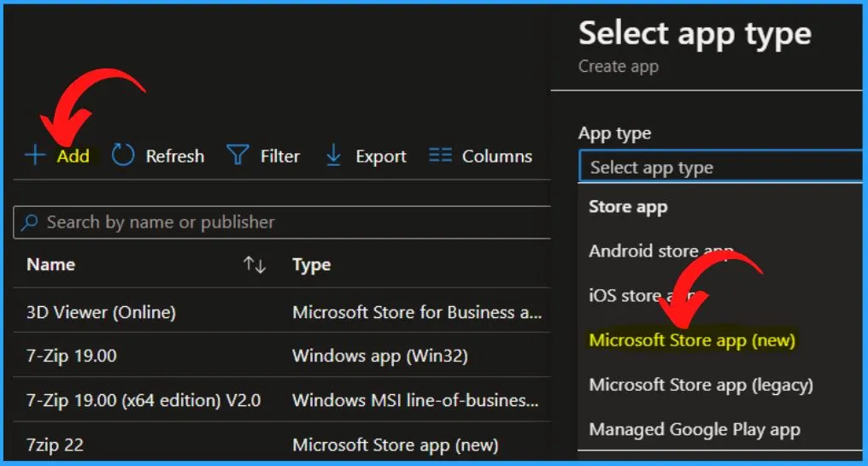The height and width of the screenshot is (466, 868).
Task: Sort using the Name column arrows icon
Action: coord(255,265)
